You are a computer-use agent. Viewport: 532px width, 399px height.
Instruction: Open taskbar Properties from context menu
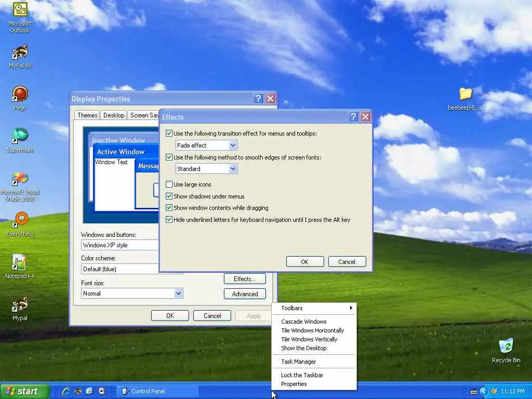[x=314, y=384]
